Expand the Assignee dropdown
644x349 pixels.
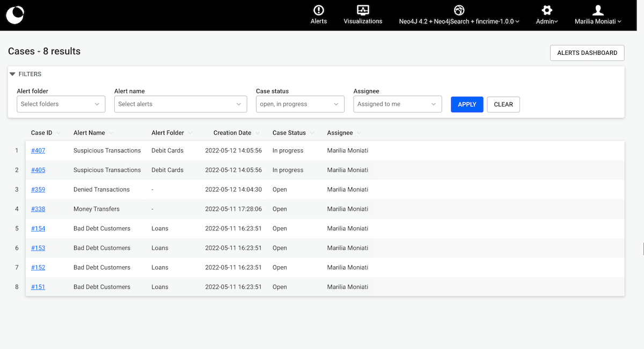[x=397, y=104]
